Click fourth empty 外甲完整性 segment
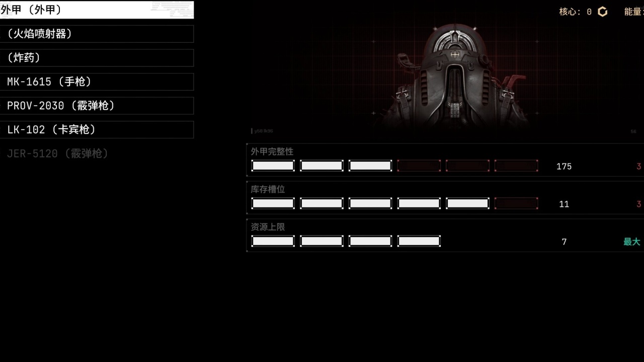This screenshot has height=362, width=644. tap(419, 166)
